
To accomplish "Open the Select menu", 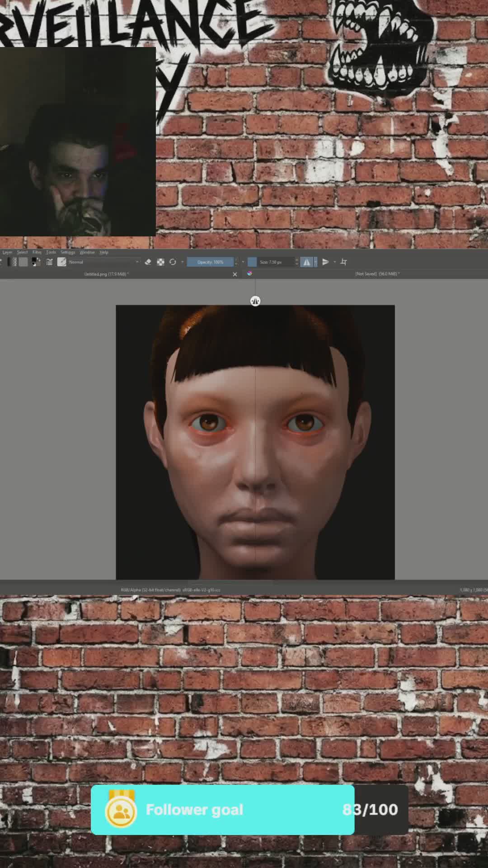I will click(x=22, y=252).
